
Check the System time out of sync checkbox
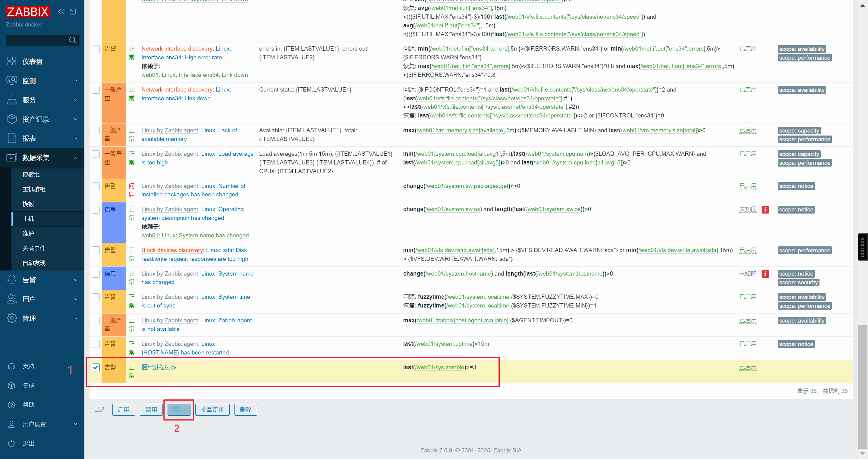point(96,297)
